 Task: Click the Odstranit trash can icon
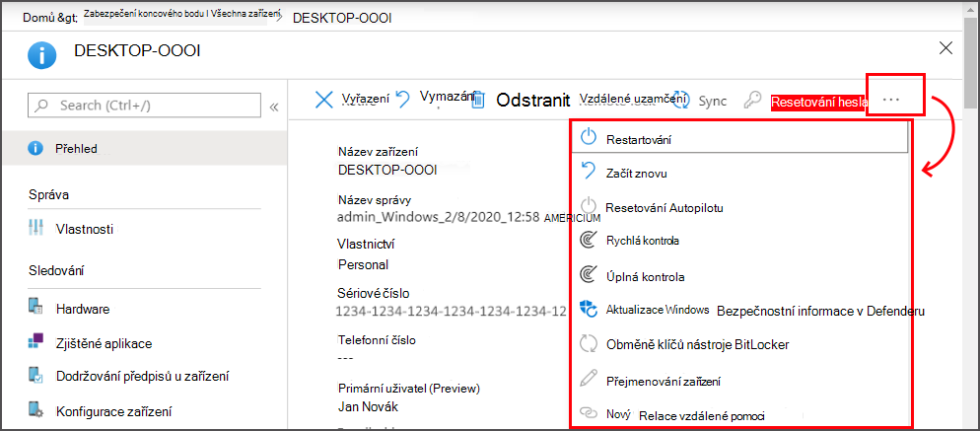pos(478,101)
